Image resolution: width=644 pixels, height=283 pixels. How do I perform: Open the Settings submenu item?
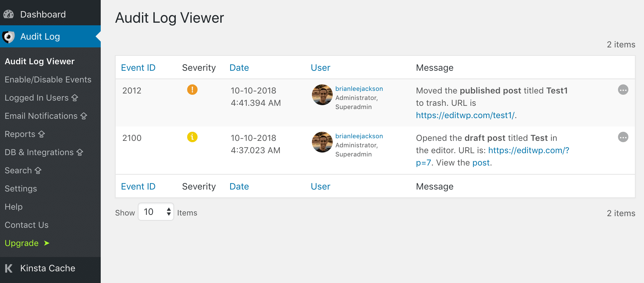[x=21, y=189]
